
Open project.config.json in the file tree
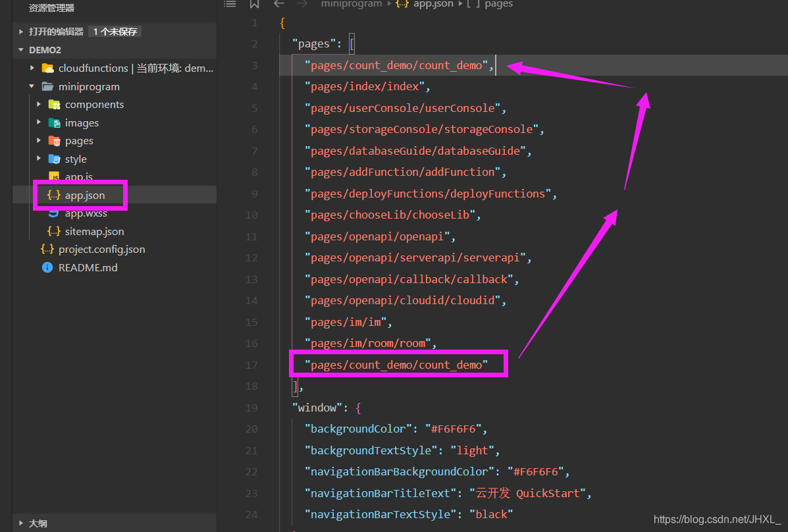(x=101, y=250)
